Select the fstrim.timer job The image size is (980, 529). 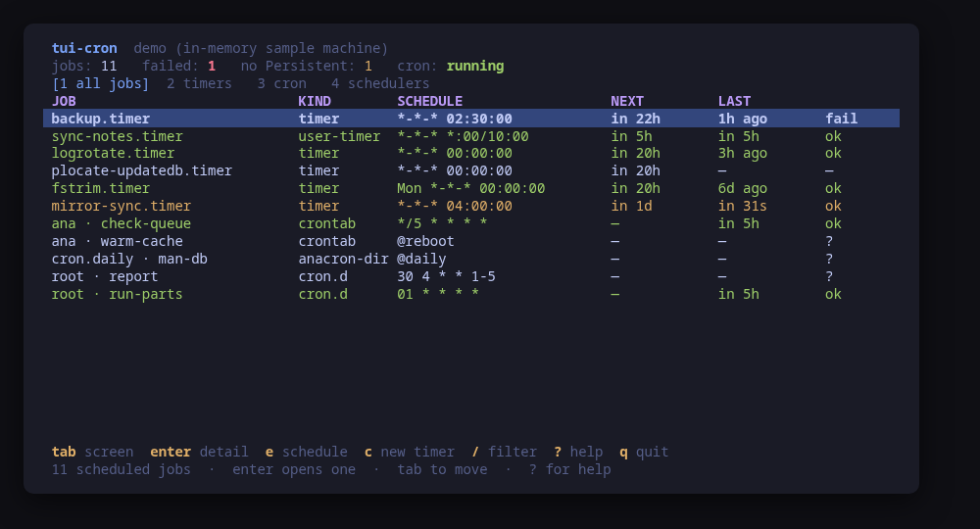[471, 189]
